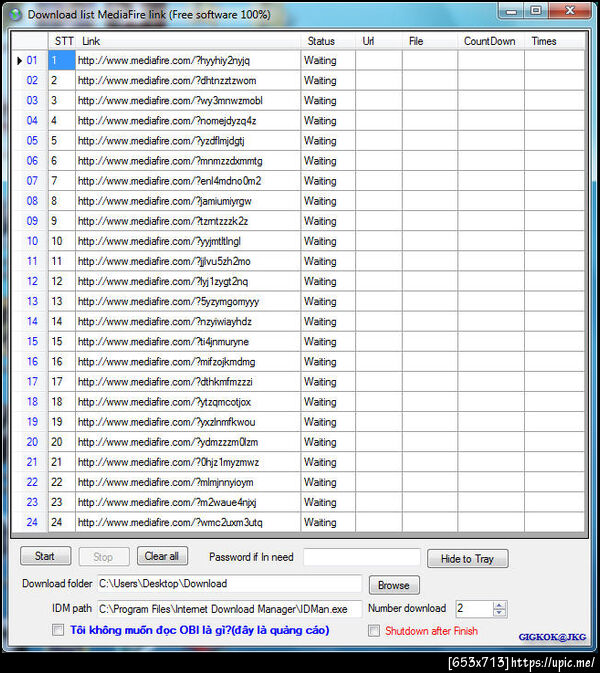
Task: Select link cell '?mifzojkmdmg'
Action: [188, 362]
